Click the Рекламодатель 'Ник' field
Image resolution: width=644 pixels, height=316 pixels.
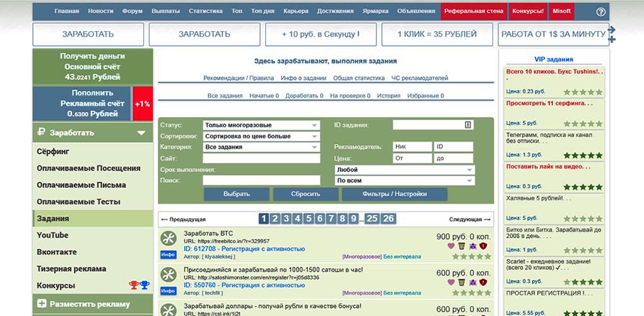pyautogui.click(x=412, y=147)
